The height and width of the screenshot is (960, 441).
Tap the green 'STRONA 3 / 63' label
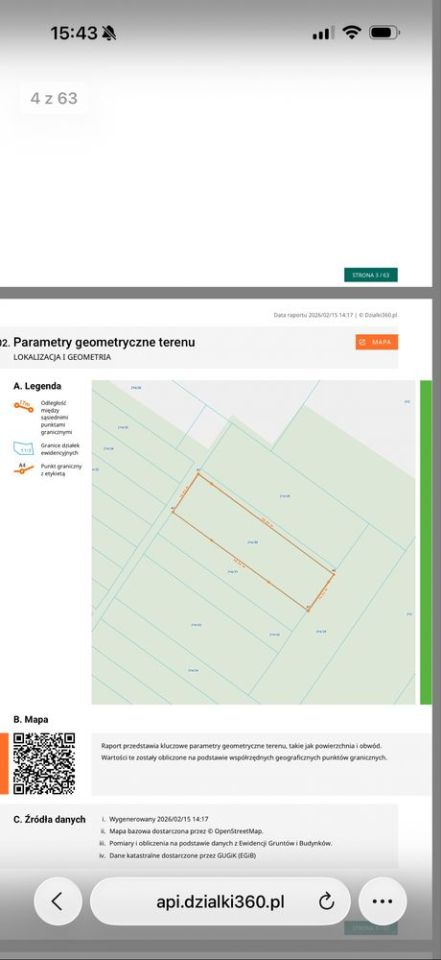click(x=371, y=275)
